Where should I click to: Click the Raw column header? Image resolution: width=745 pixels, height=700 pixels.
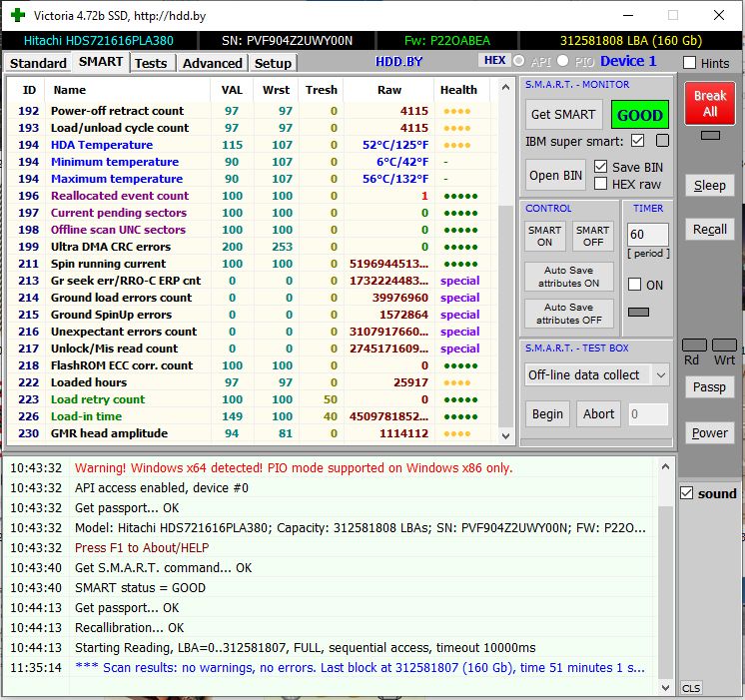pyautogui.click(x=389, y=90)
